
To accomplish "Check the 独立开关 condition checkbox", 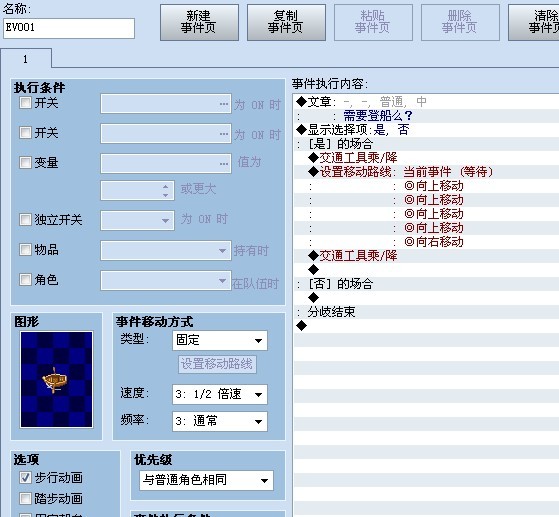I will point(25,219).
